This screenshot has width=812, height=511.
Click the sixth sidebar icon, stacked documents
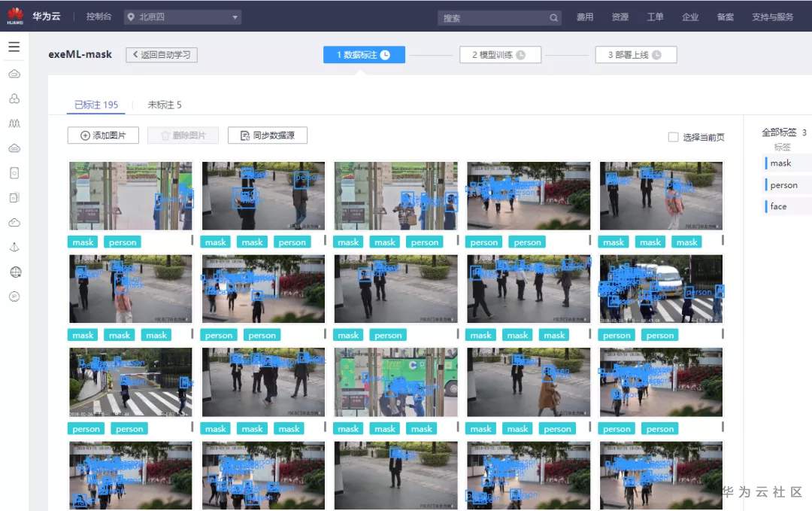point(14,197)
